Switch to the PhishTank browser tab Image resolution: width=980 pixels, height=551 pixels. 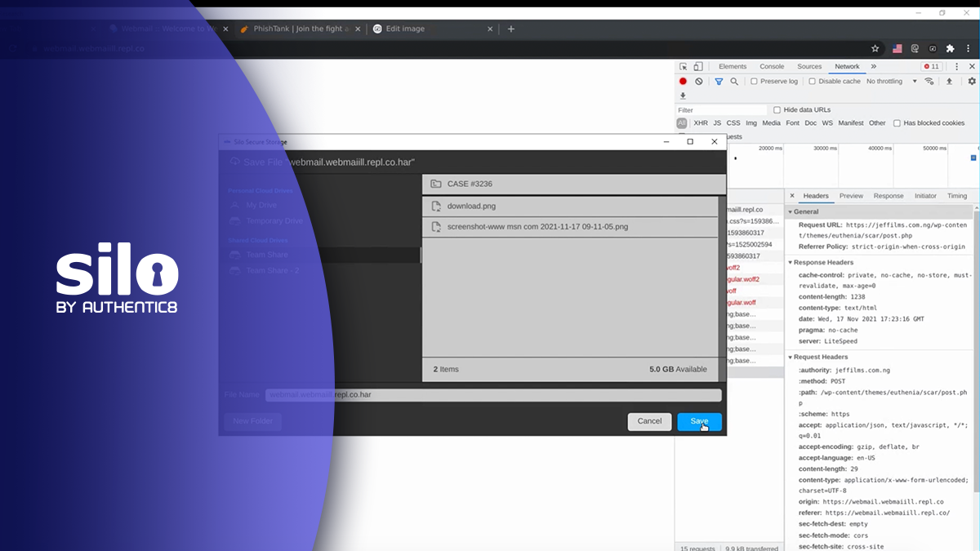tap(301, 29)
